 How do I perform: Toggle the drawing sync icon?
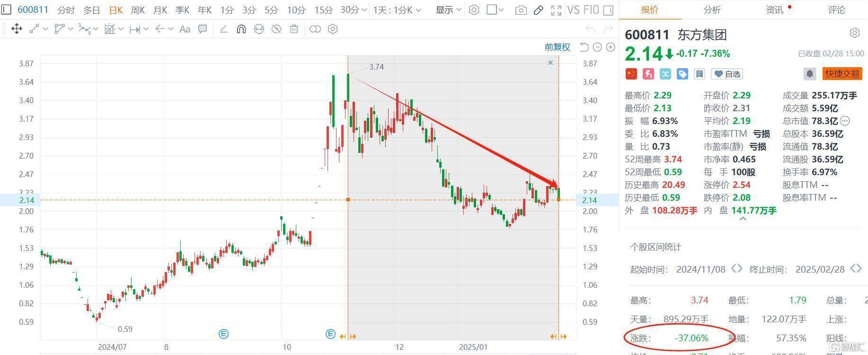258,29
